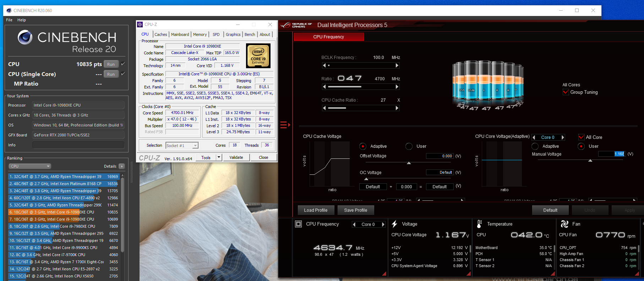Run the CPU benchmark in Cinebench

(x=111, y=64)
